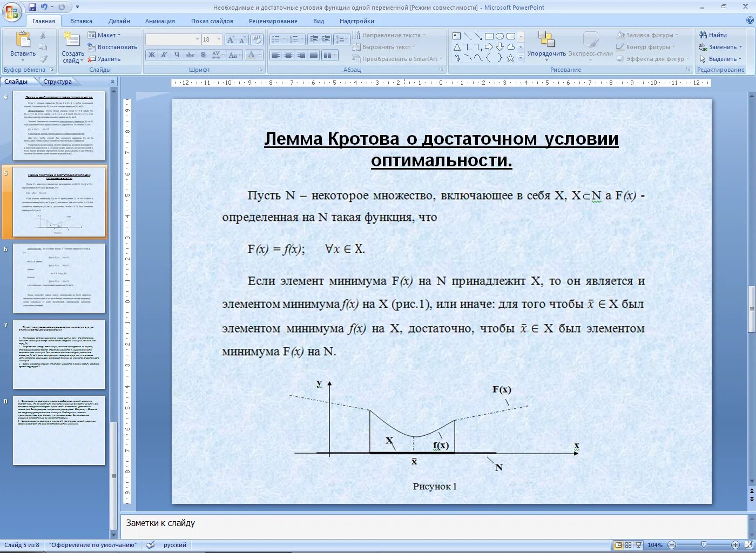Toggle Align text left
This screenshot has width=756, height=553.
[276, 55]
